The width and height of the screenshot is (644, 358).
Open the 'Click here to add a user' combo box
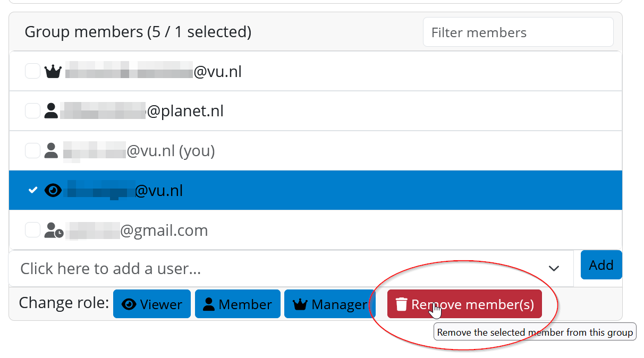tap(276, 269)
